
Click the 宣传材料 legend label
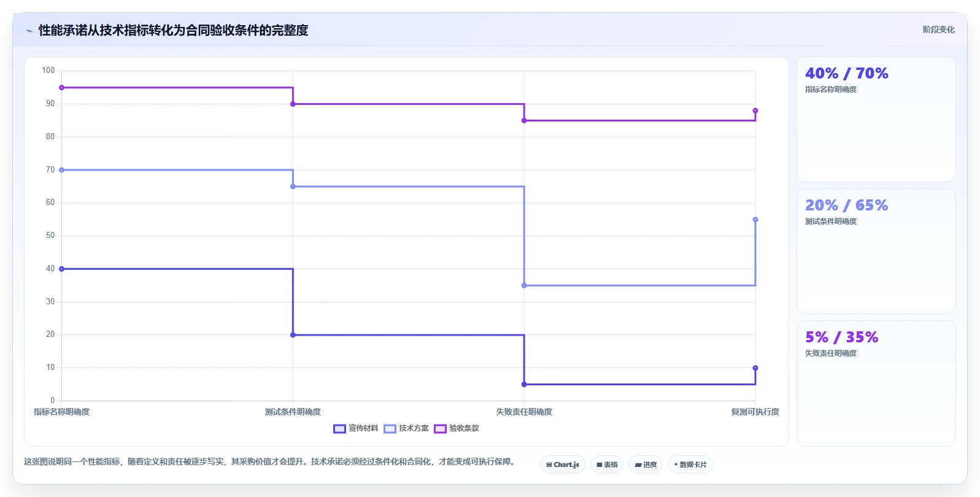pyautogui.click(x=363, y=428)
